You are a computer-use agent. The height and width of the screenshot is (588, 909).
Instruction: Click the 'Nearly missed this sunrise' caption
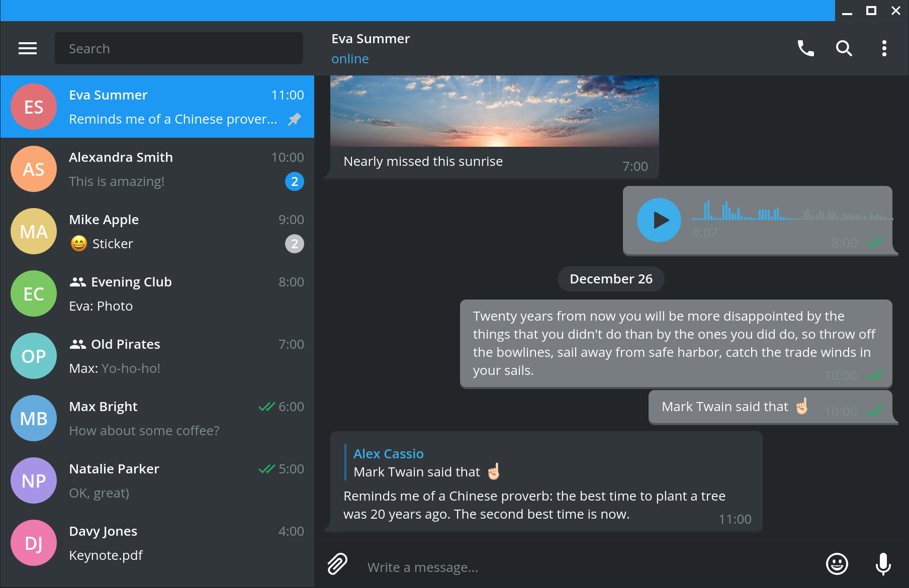423,161
